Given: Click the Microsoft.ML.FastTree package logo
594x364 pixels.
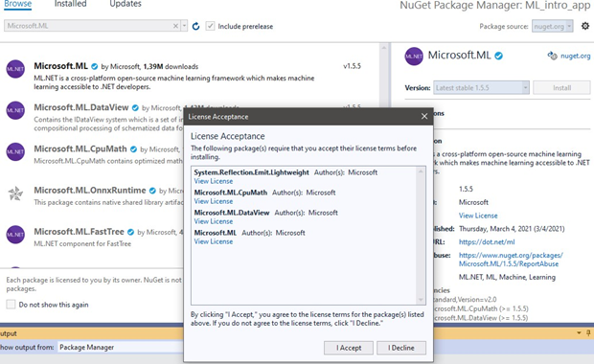Looking at the screenshot, I should (x=15, y=235).
